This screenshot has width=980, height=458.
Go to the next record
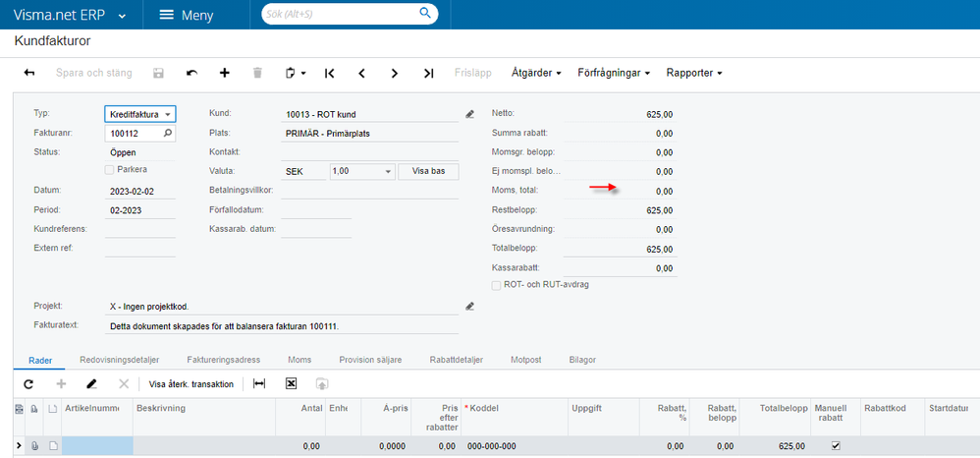[x=395, y=73]
